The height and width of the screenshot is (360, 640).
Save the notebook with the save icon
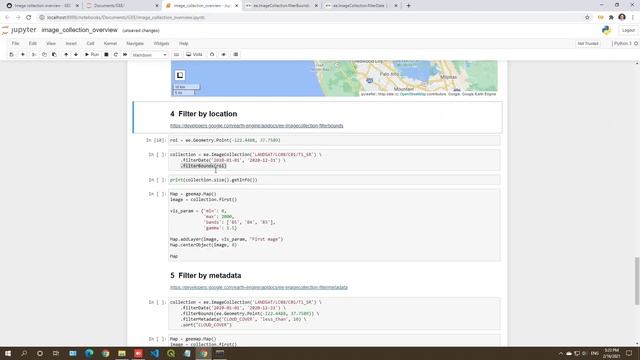coord(11,54)
